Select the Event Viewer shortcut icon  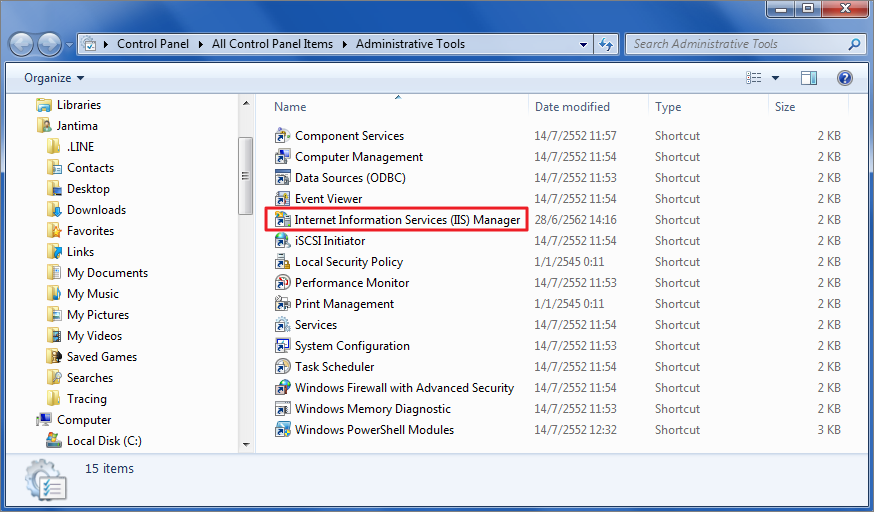(x=283, y=198)
